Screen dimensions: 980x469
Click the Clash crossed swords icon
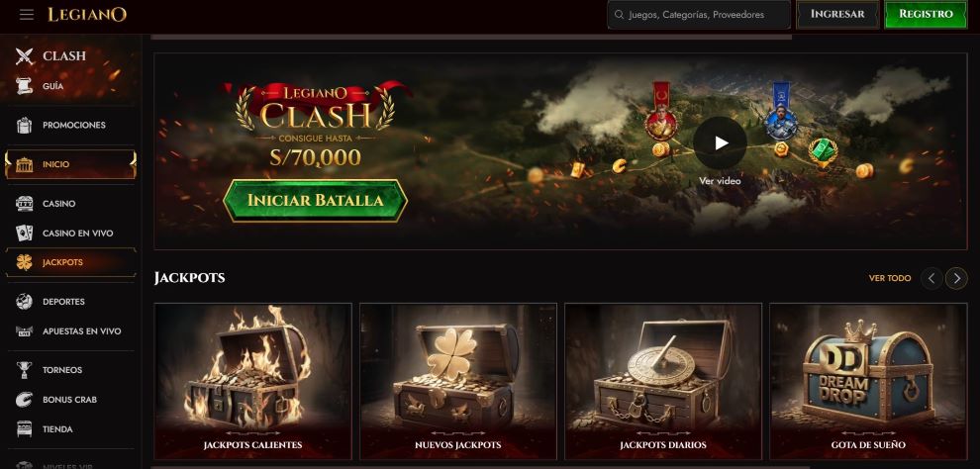25,56
